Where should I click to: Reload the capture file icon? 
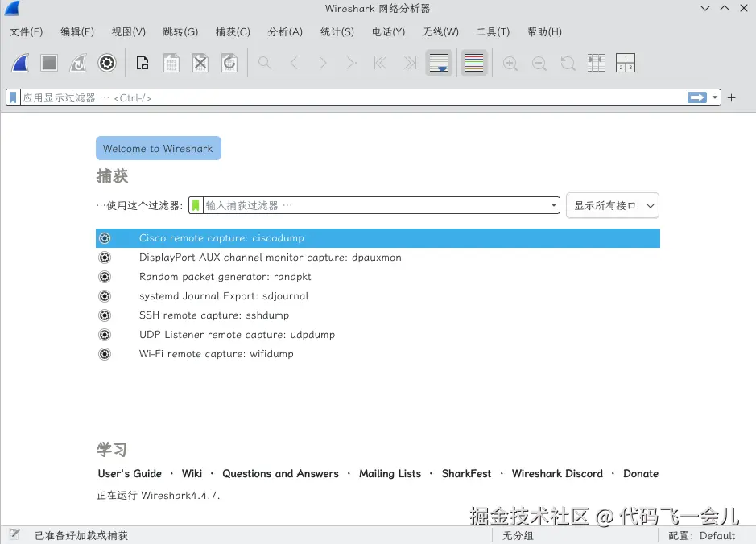click(x=229, y=63)
